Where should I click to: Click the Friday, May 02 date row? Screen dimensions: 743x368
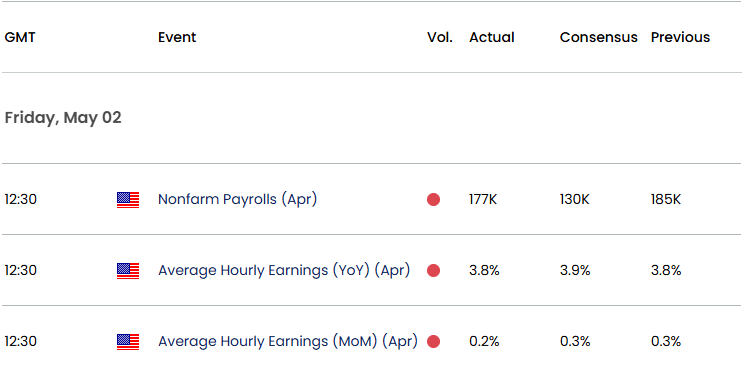point(372,118)
